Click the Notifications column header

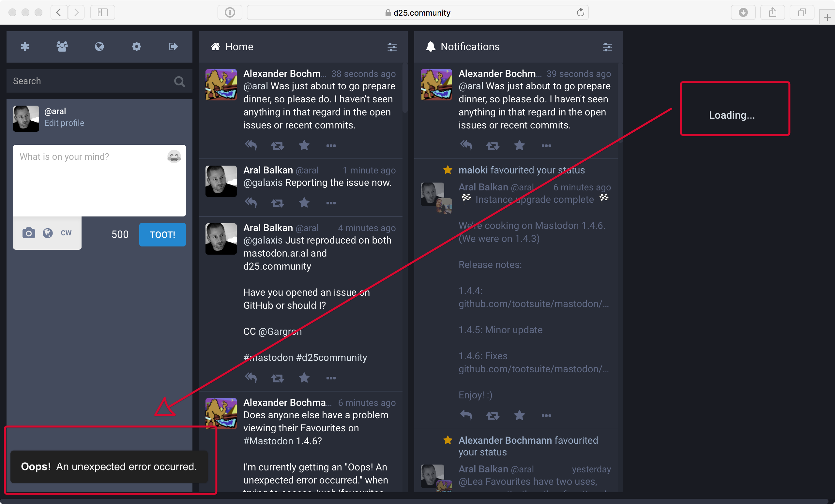point(470,47)
